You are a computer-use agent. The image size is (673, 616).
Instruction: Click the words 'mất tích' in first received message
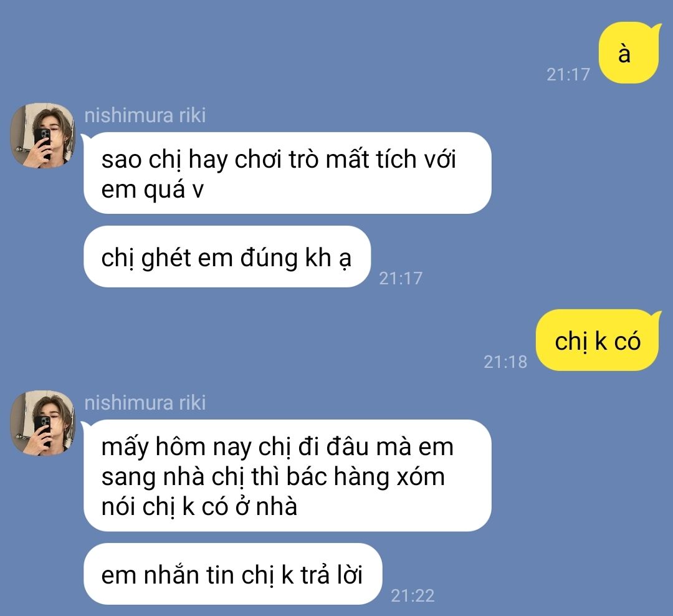click(x=371, y=160)
